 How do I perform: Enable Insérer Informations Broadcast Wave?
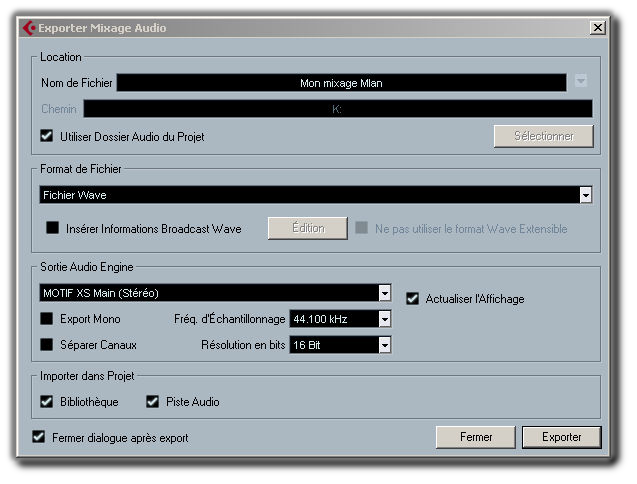[53, 228]
